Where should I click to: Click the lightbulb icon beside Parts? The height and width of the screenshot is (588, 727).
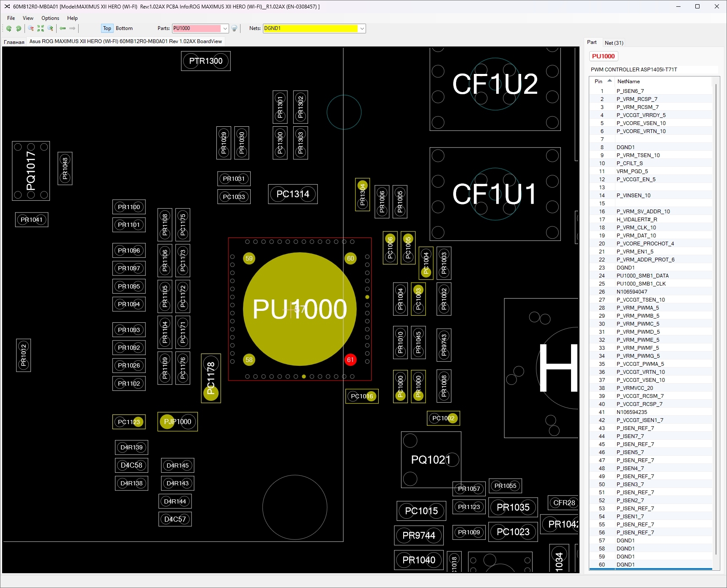[234, 28]
